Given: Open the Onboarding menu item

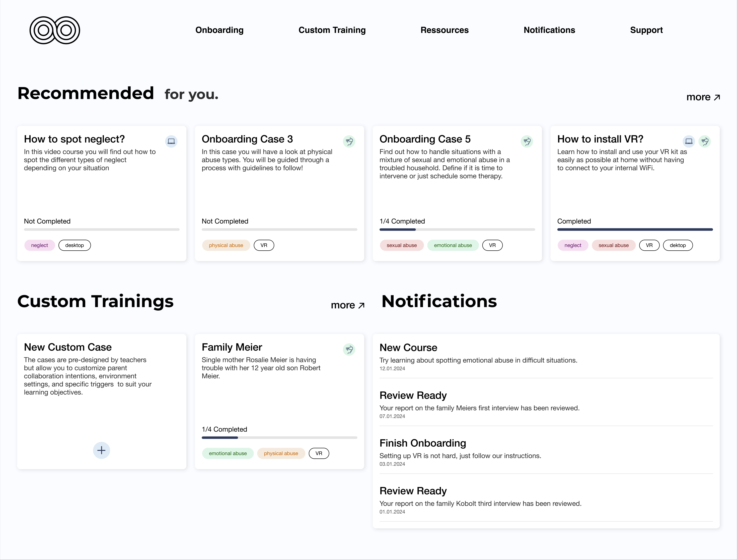Looking at the screenshot, I should point(219,30).
